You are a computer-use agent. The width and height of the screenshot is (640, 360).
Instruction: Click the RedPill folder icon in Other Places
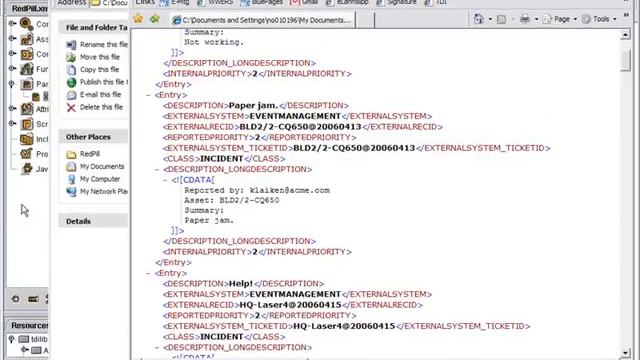[71, 154]
